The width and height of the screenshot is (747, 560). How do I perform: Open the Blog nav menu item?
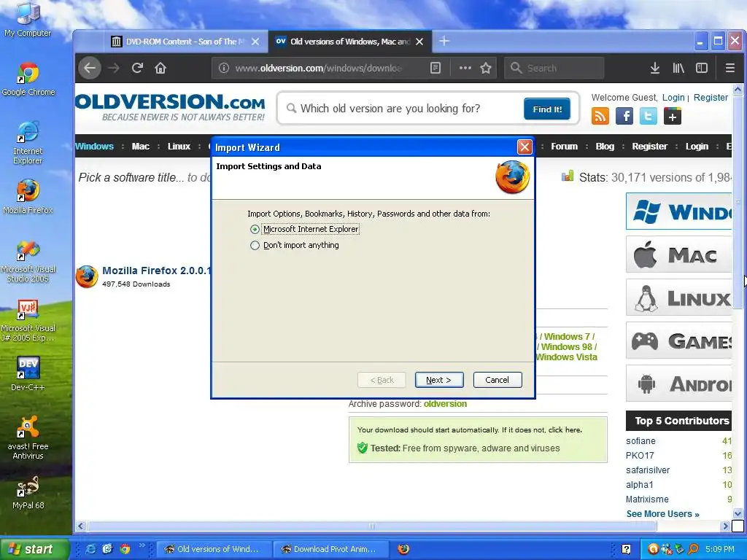(605, 146)
